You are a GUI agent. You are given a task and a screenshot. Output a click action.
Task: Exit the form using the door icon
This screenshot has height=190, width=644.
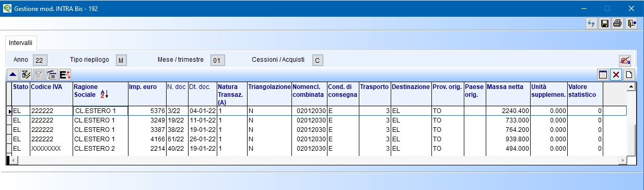coord(631,24)
